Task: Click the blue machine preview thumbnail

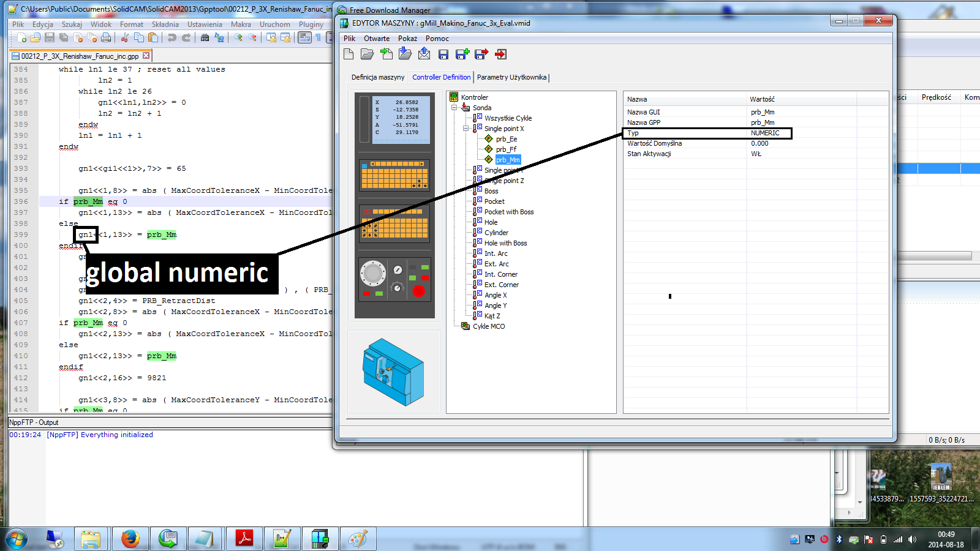Action: pyautogui.click(x=393, y=372)
